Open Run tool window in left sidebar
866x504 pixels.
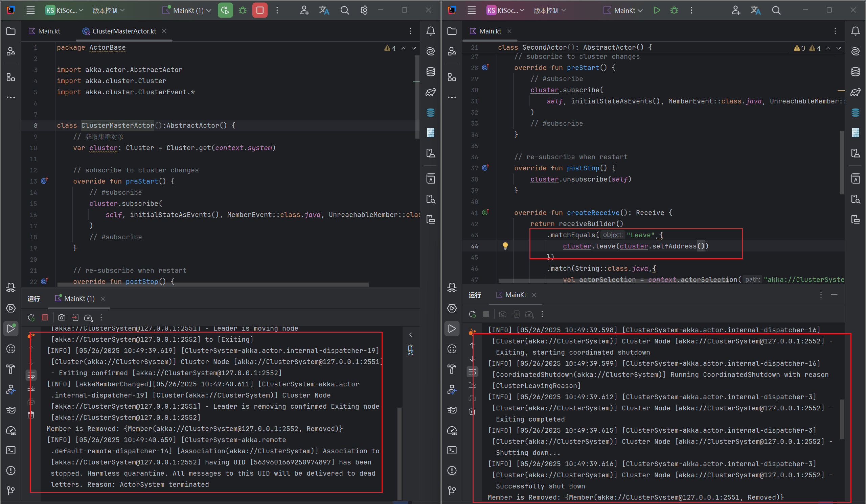(10, 329)
